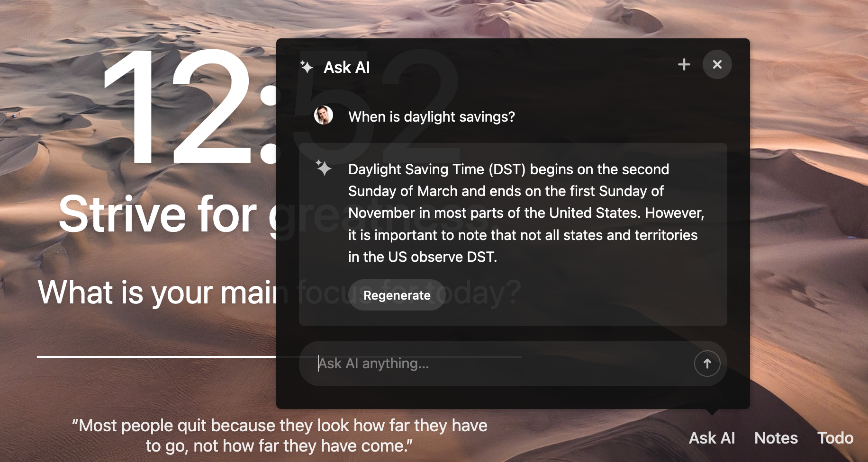
Task: Click the sparkle icon beside the AI answer
Action: coord(324,168)
